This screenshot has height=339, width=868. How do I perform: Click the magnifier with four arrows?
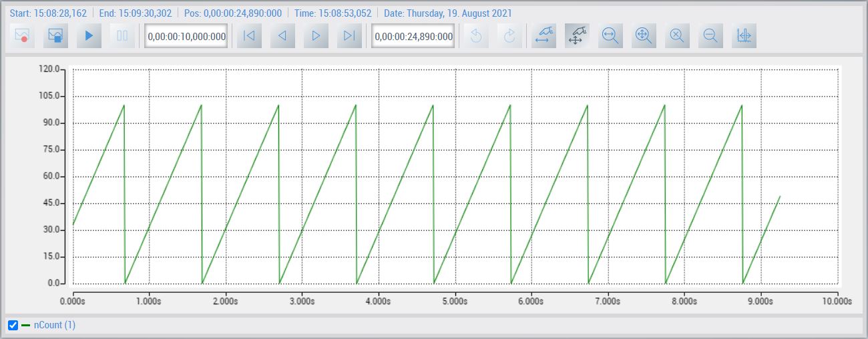pos(644,35)
